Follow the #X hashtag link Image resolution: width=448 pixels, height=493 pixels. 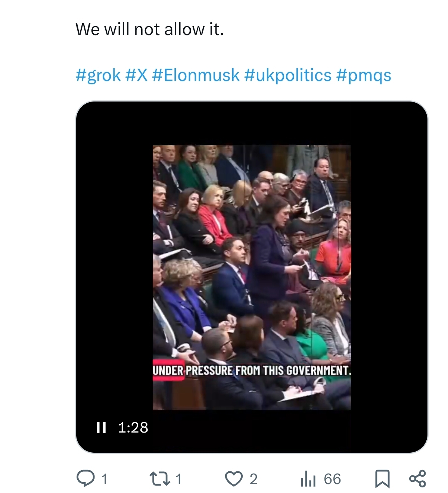pyautogui.click(x=137, y=75)
